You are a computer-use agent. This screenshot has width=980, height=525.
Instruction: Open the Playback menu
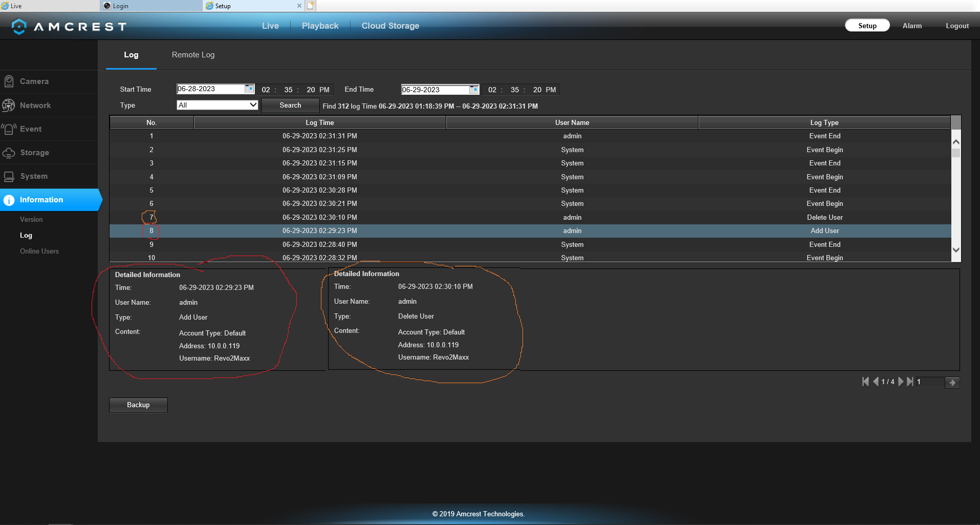tap(320, 26)
